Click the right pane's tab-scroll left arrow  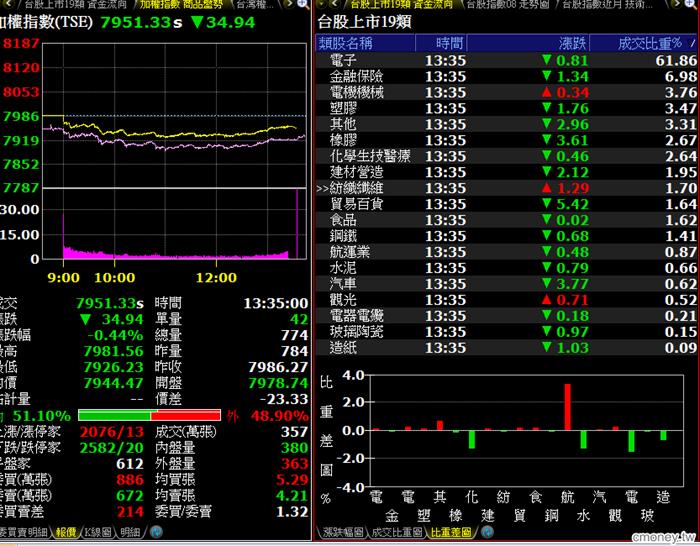point(335,4)
